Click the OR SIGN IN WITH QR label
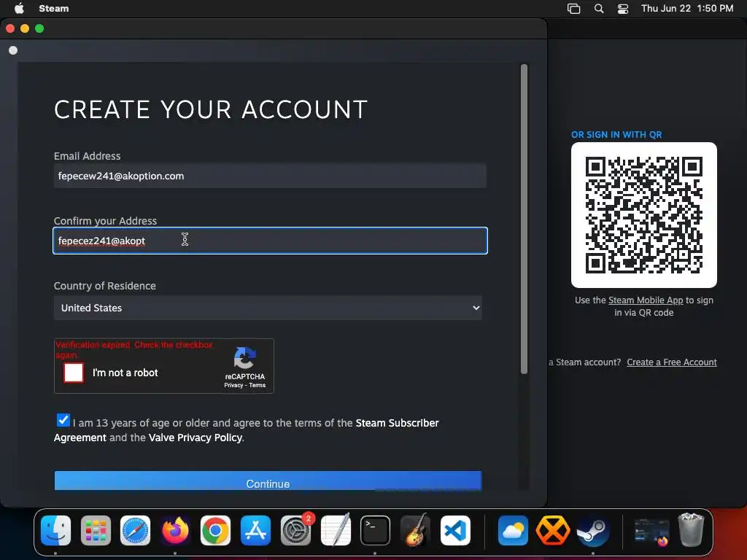This screenshot has height=560, width=747. point(616,135)
